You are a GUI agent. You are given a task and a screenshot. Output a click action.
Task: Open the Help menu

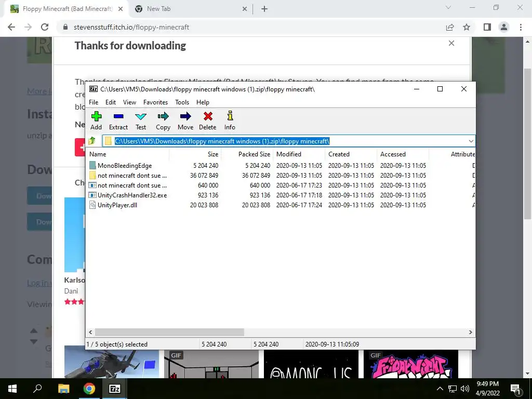(x=203, y=102)
